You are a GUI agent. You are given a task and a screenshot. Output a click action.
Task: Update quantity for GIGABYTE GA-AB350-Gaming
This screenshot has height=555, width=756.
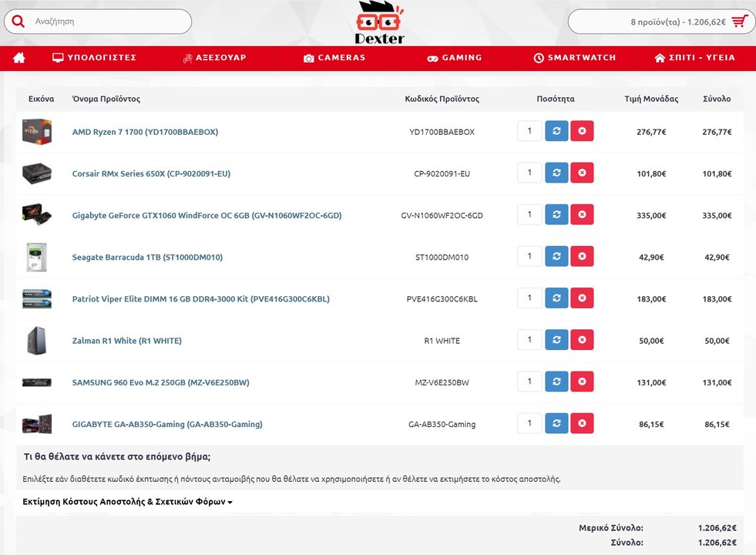(556, 423)
